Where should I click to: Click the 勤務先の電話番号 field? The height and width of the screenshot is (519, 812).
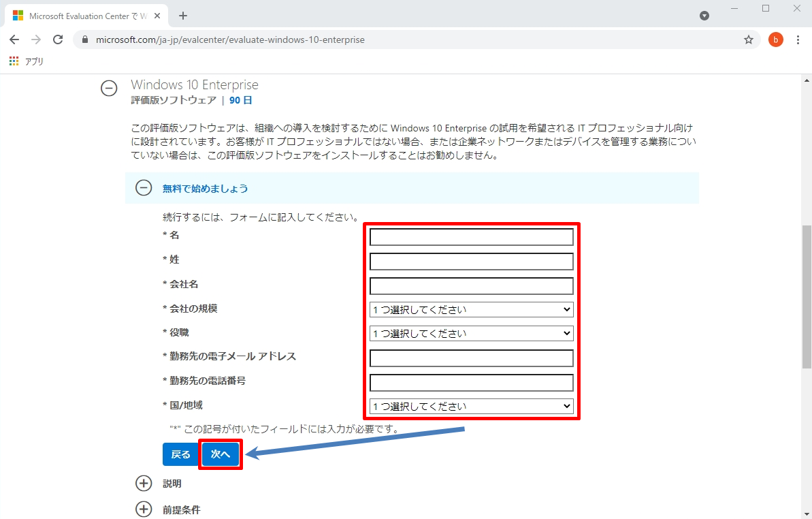point(471,382)
